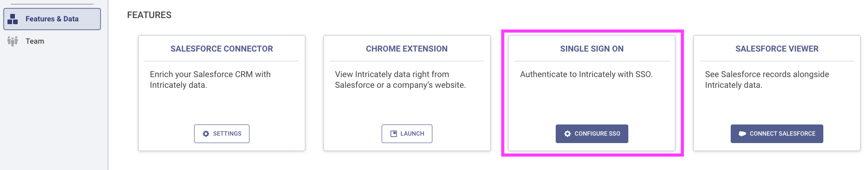Click the gear icon in Settings button
Viewport: 868px width, 170px height.
click(206, 134)
